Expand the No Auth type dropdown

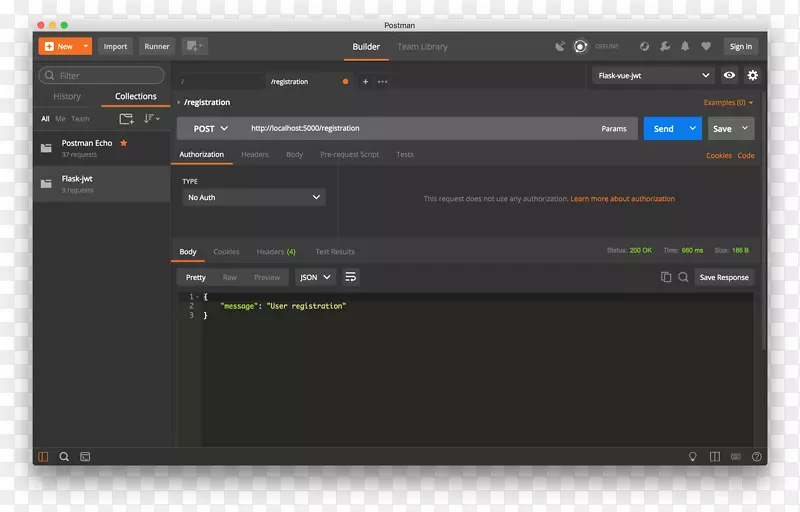point(254,198)
